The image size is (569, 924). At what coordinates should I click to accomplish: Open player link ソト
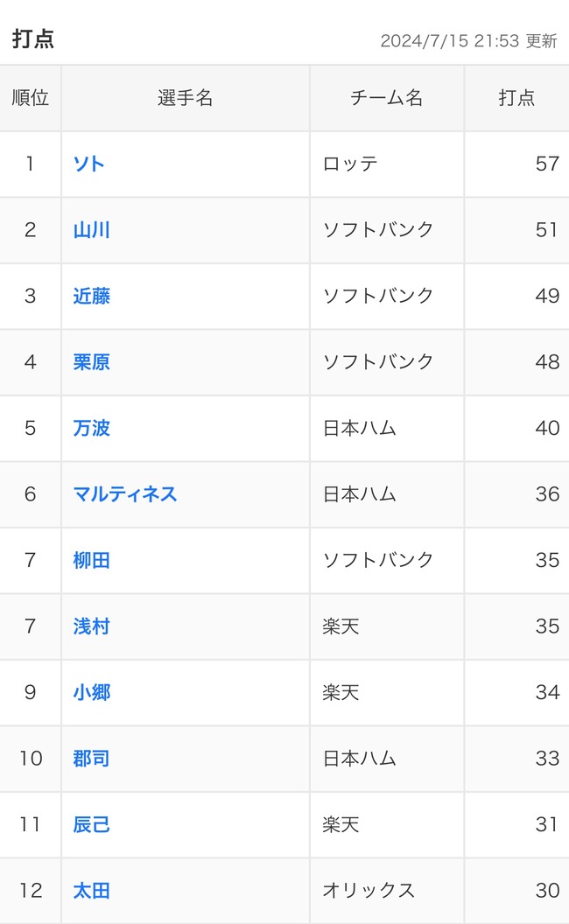point(89,164)
